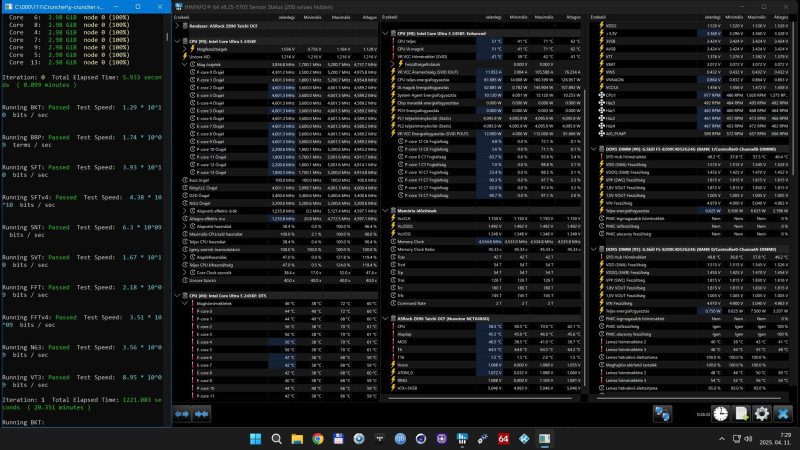
Task: Collapse the Maghőmérsékletek sub-group
Action: [x=185, y=303]
